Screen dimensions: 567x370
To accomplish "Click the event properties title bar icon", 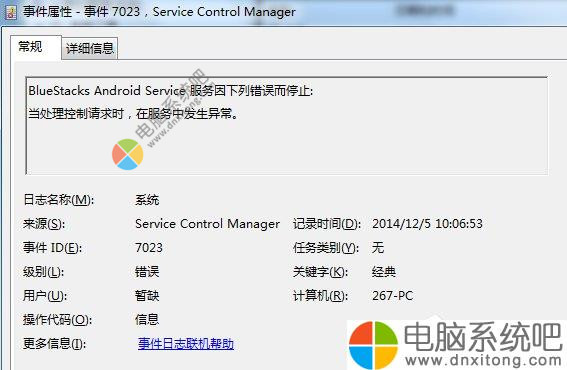I will click(10, 12).
